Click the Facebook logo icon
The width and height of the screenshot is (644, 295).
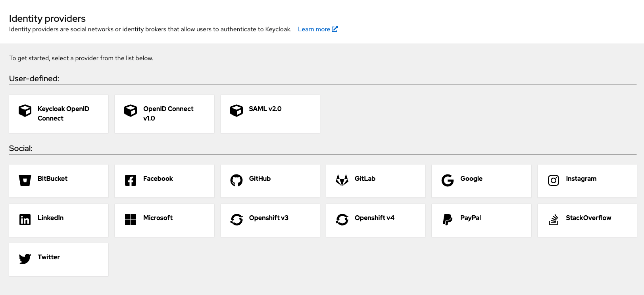(x=131, y=180)
